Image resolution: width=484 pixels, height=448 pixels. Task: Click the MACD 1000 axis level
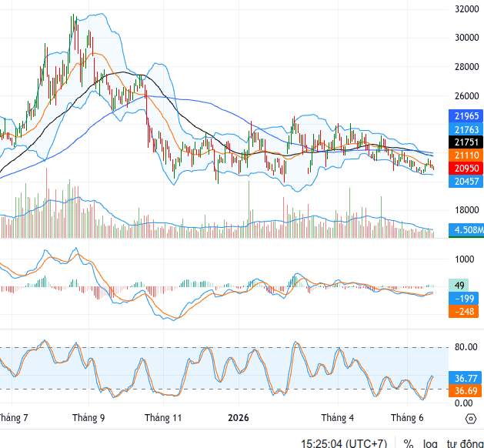pos(464,259)
